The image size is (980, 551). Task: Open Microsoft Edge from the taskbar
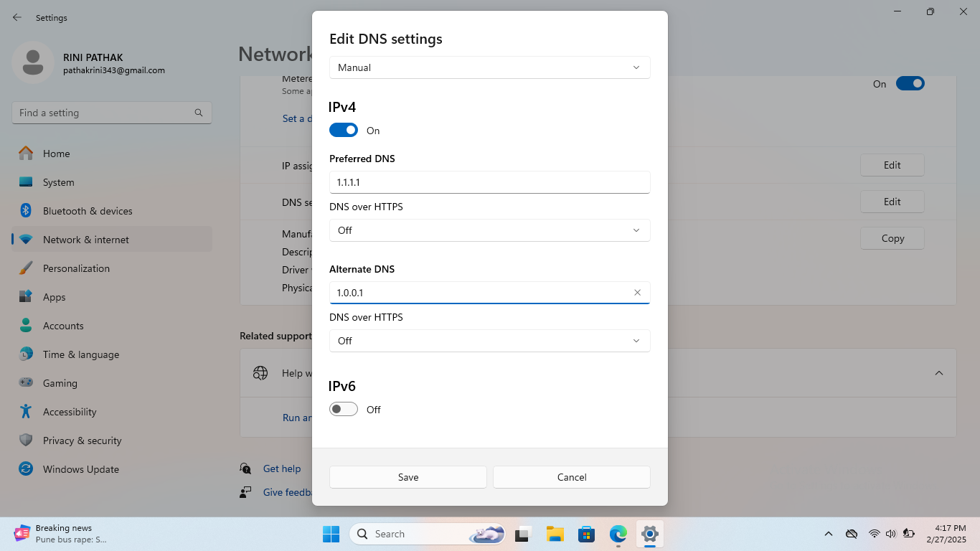(618, 534)
